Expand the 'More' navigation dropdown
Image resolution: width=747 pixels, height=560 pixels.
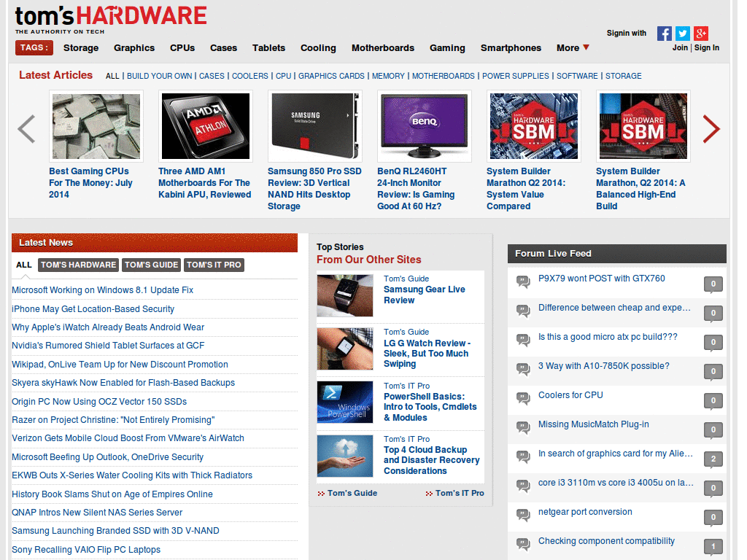point(572,47)
